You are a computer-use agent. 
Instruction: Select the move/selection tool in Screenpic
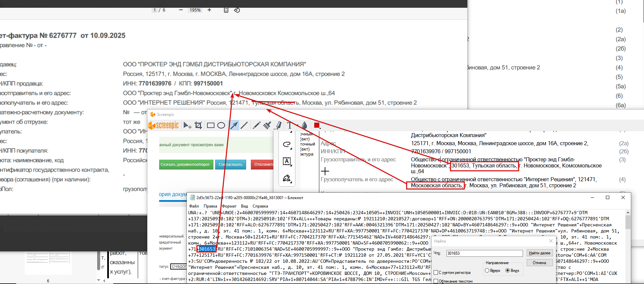pos(187,125)
